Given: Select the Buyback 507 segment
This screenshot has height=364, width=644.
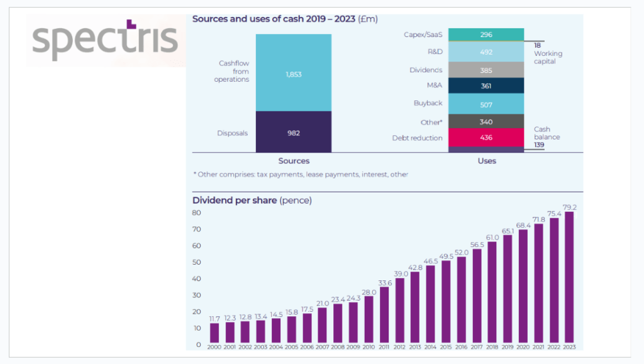Looking at the screenshot, I should pos(486,103).
